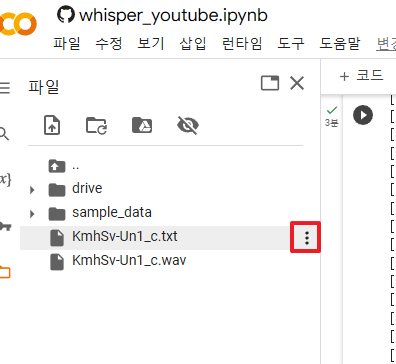This screenshot has width=396, height=364.
Task: Open the search sidebar icon
Action: click(x=4, y=133)
